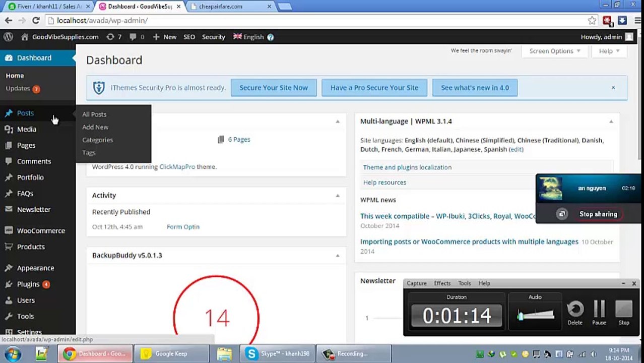Click See what's new in 4.0
This screenshot has width=644, height=363.
[x=475, y=88]
